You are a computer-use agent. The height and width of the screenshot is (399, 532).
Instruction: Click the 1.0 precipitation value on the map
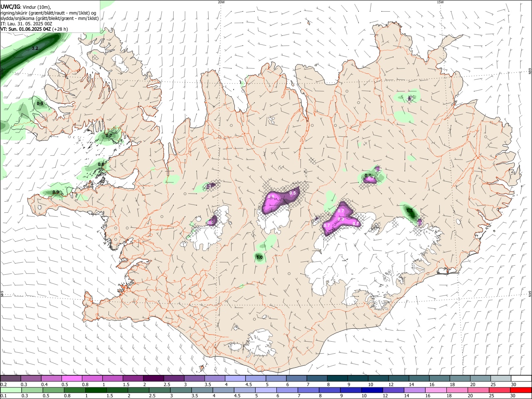tap(259, 258)
